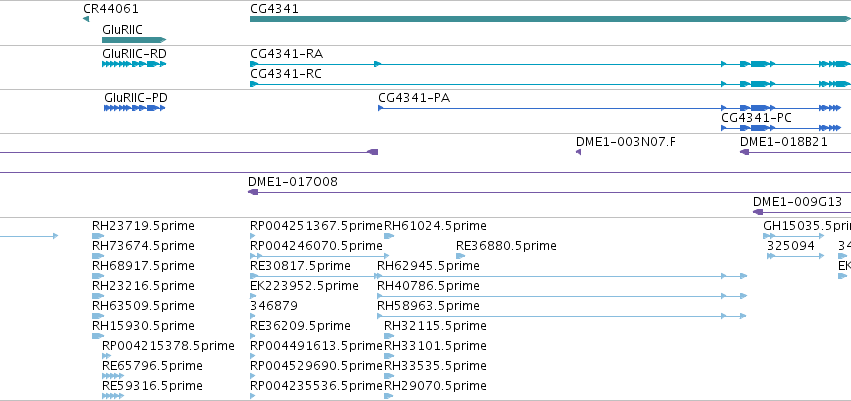Select the RH62945.5prime EST line
Viewport: 851px width, 401px height.
coord(562,276)
